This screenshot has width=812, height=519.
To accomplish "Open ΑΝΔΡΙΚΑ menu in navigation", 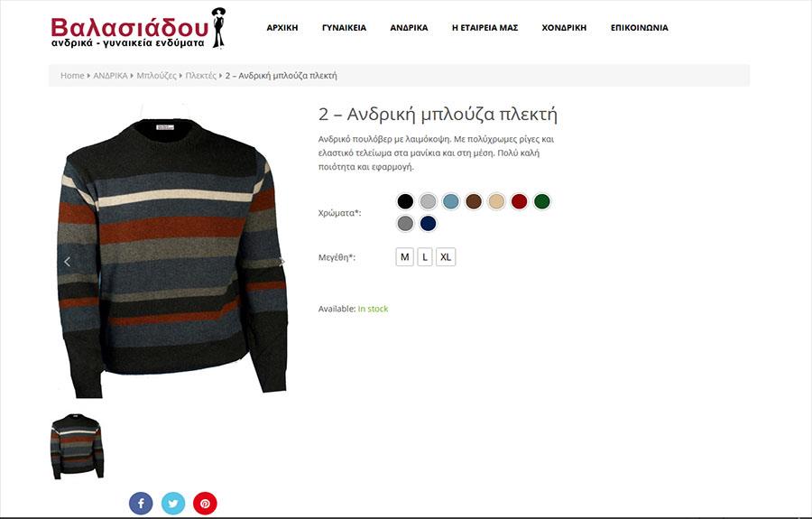I will click(x=409, y=28).
